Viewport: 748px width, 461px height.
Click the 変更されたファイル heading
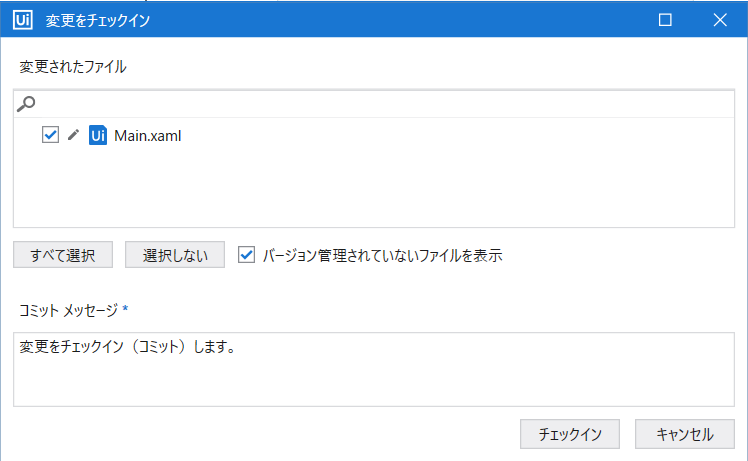[x=73, y=66]
